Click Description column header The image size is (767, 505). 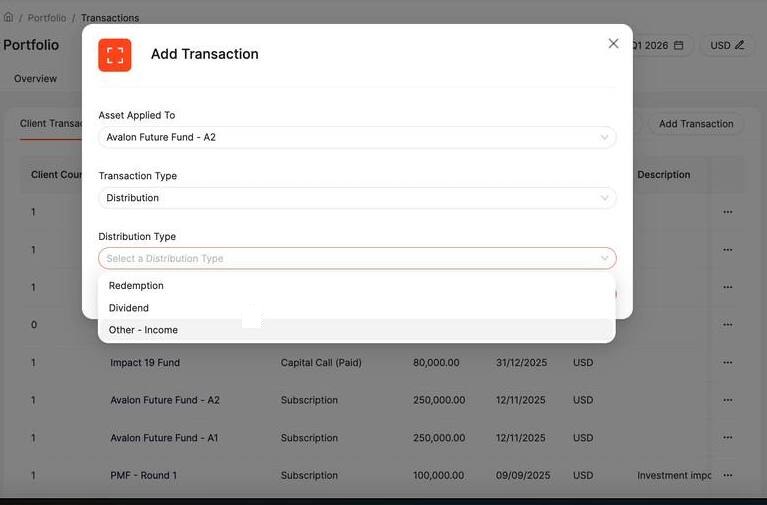663,175
